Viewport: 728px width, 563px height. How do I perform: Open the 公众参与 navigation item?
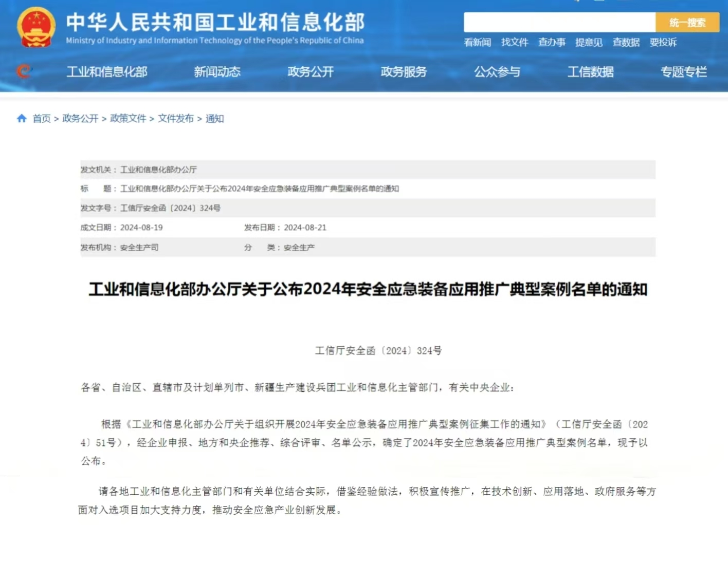[497, 72]
